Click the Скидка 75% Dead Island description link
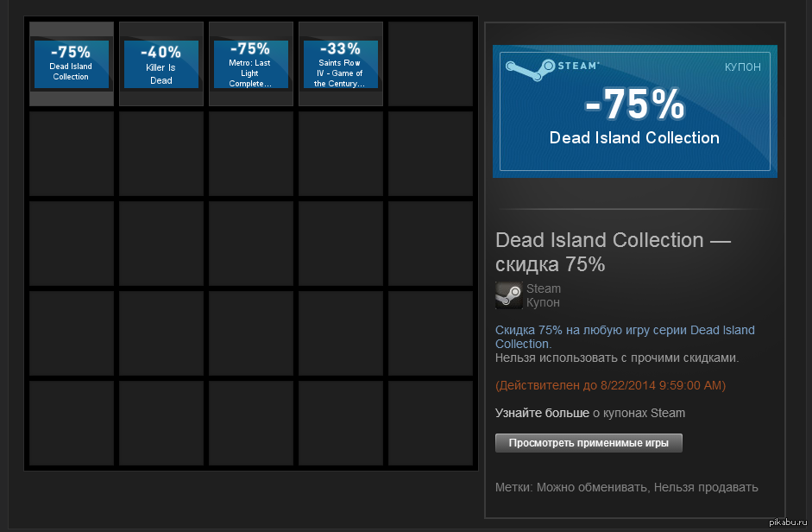Image resolution: width=812 pixels, height=532 pixels. (x=624, y=331)
